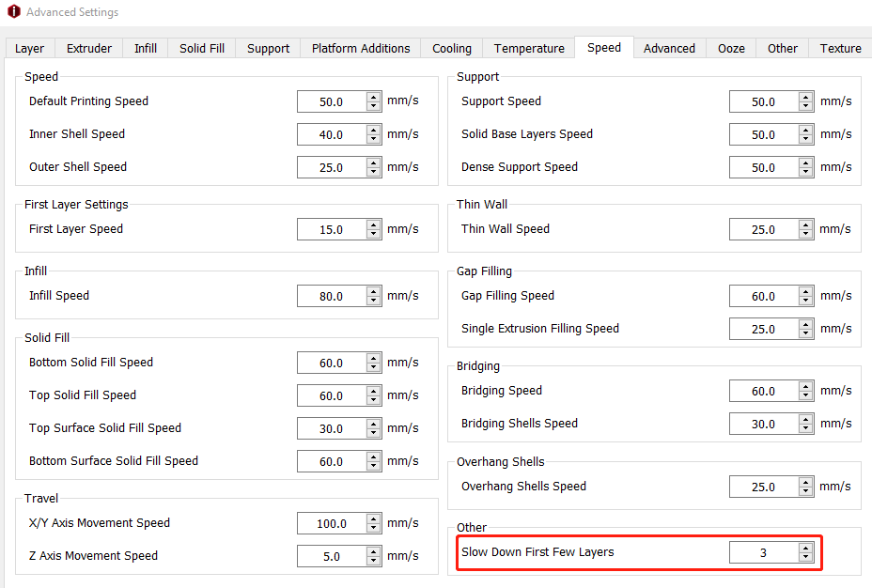
Task: Decrease Bridging Shells Speed stepper
Action: click(x=806, y=429)
